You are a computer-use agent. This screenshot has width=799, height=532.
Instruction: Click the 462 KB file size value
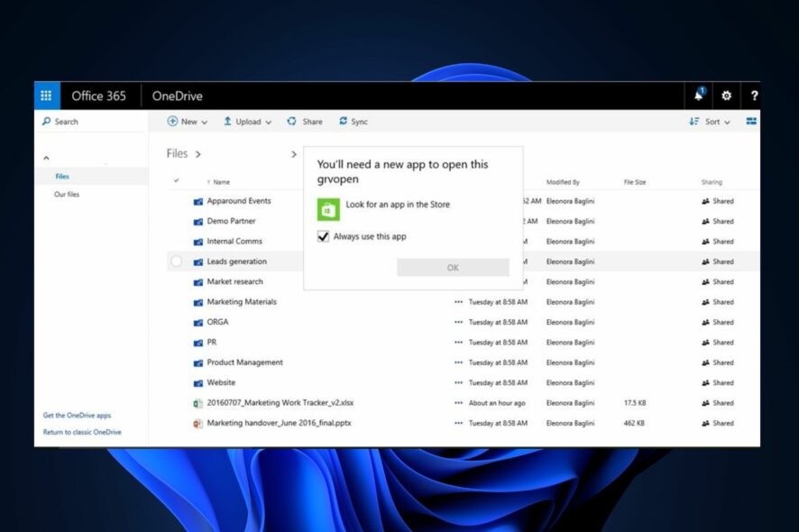pyautogui.click(x=634, y=423)
